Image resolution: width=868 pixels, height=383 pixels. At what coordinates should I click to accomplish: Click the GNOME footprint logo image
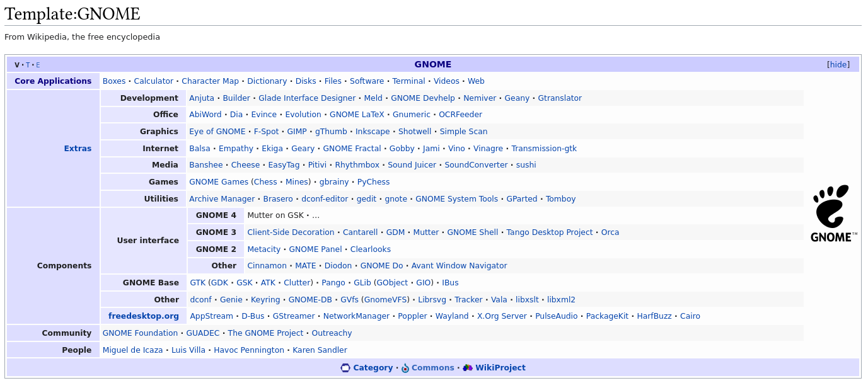[x=833, y=214]
